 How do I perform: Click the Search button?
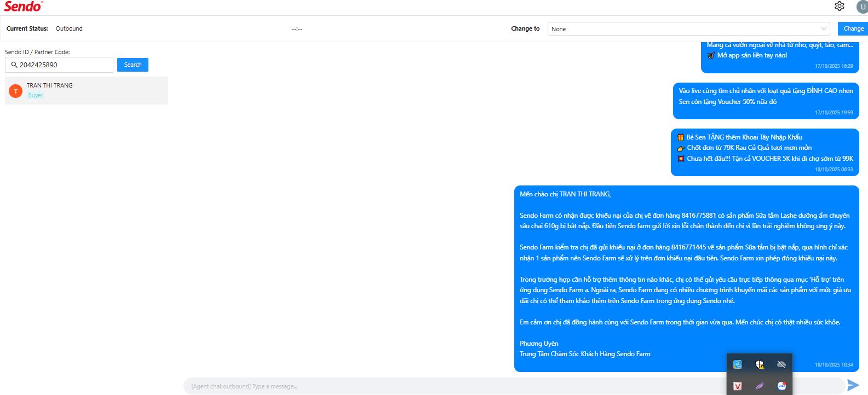click(133, 65)
